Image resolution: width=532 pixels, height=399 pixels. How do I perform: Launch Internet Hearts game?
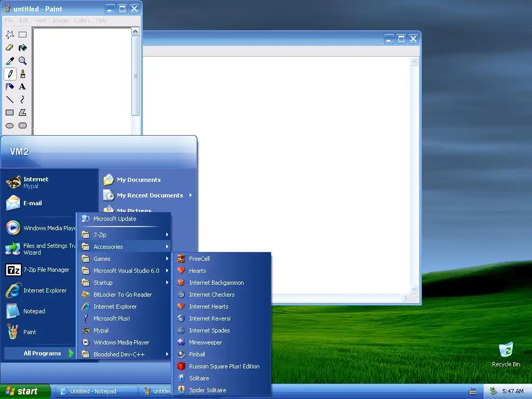(222, 307)
